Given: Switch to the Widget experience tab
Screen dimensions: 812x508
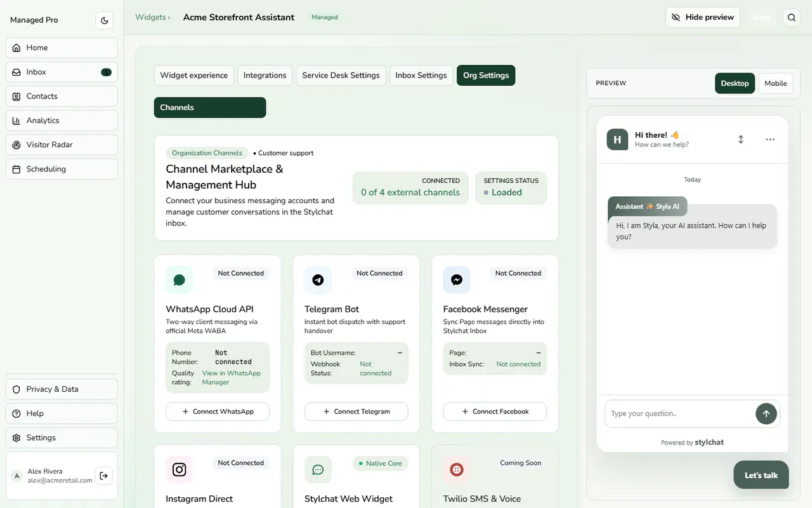Looking at the screenshot, I should [194, 75].
